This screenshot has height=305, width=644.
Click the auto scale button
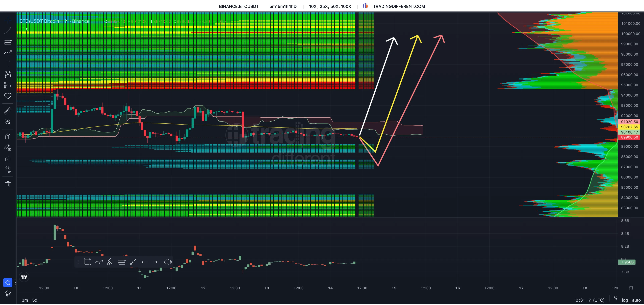point(636,300)
